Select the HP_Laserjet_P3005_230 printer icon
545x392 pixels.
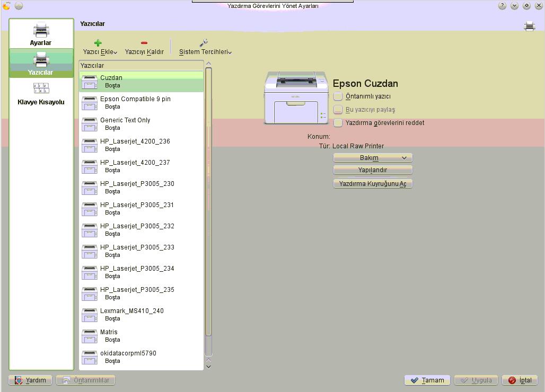point(89,188)
